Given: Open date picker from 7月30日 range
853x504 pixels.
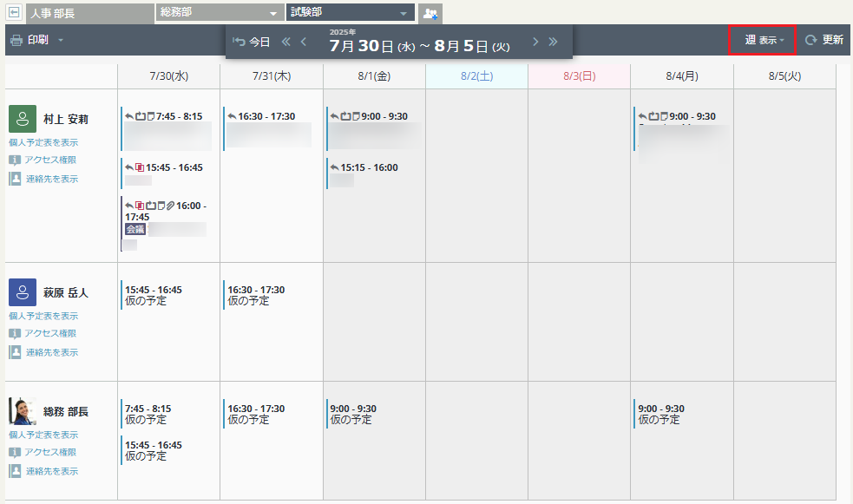Looking at the screenshot, I should click(419, 46).
